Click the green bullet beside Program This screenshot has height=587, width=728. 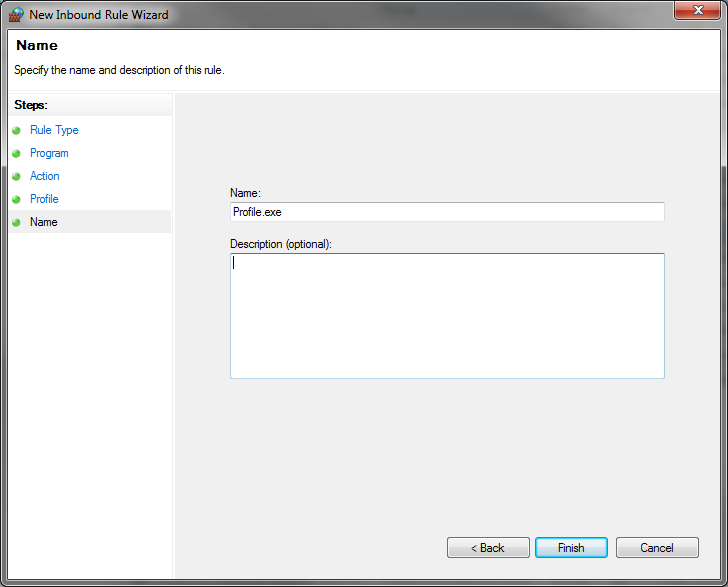tap(16, 153)
